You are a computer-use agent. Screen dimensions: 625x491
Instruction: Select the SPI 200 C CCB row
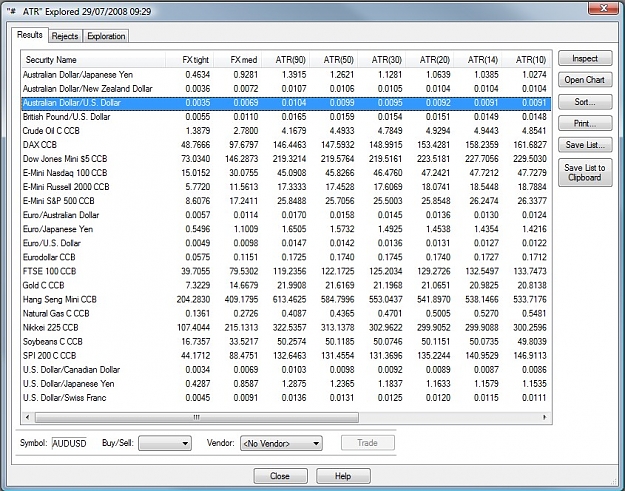[286, 355]
